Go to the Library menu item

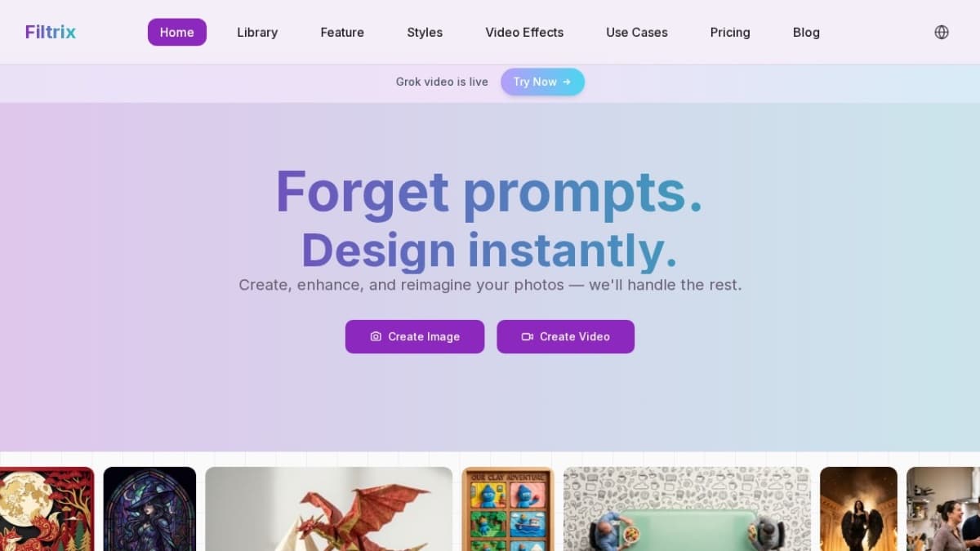257,33
